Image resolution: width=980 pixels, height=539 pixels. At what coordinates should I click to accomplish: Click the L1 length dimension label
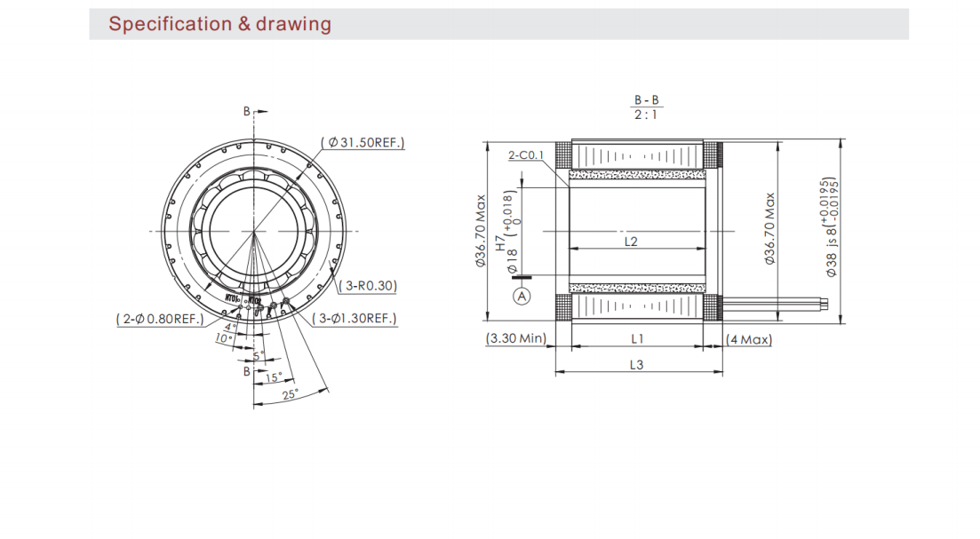[x=636, y=338]
